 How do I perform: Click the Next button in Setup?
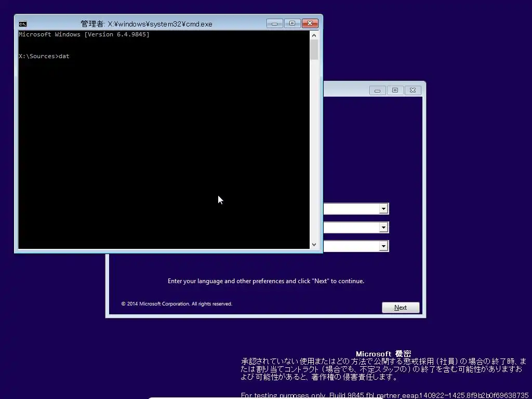(x=401, y=308)
